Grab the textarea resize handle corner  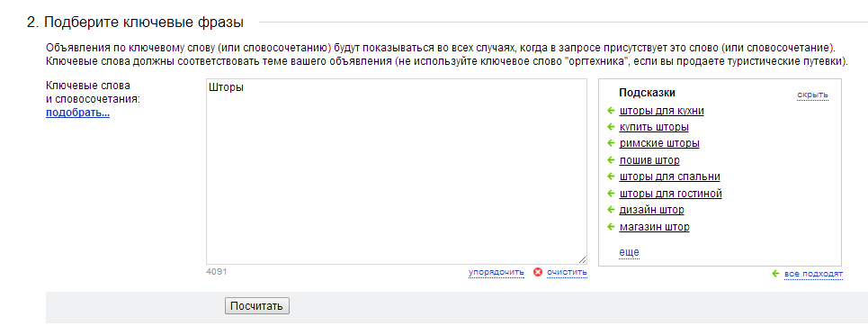pyautogui.click(x=582, y=259)
